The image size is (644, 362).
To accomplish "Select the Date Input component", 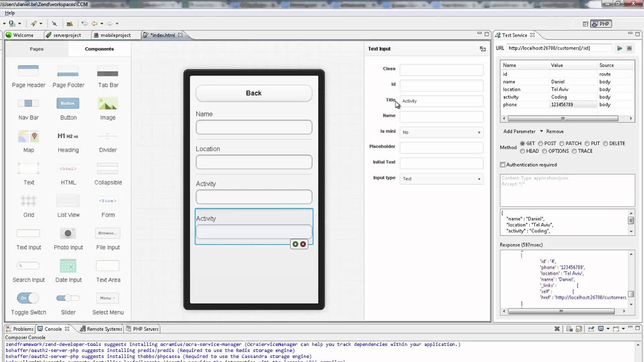I will 68,271.
